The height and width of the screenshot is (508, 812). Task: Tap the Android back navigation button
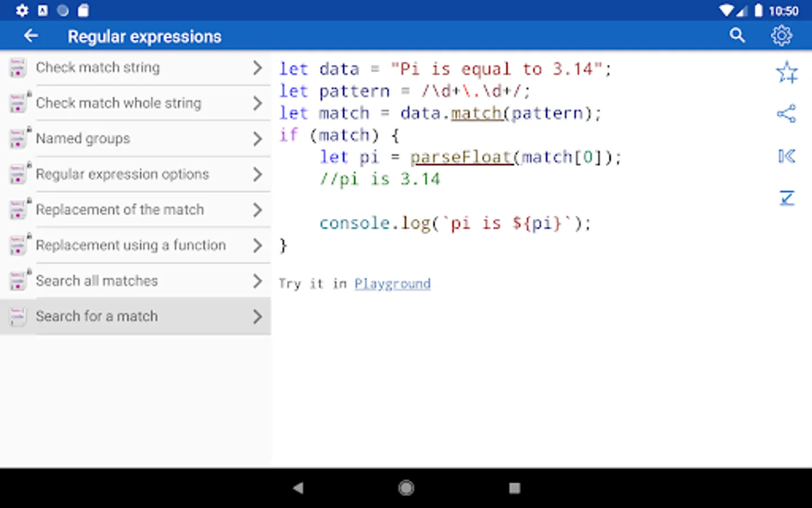[298, 488]
